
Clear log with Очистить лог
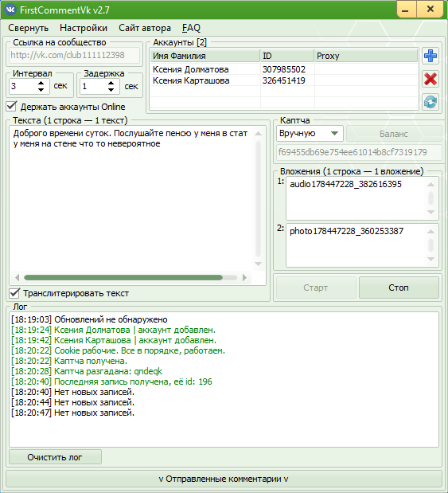pyautogui.click(x=55, y=457)
